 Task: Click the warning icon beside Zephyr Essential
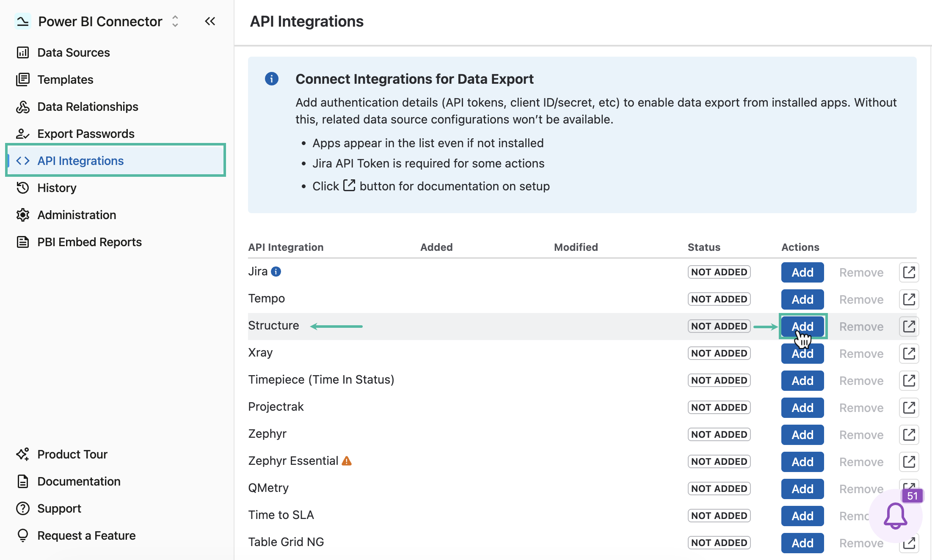coord(347,461)
